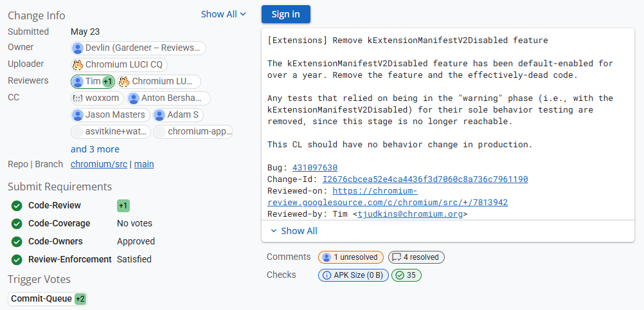Click Devlin's owner avatar icon
The height and width of the screenshot is (310, 644).
point(77,48)
